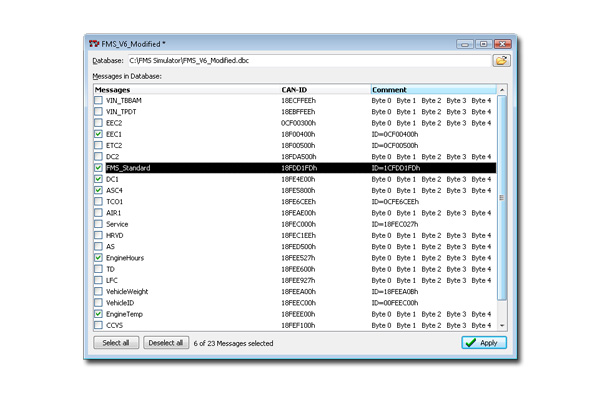Click the green checkmark on Apply
Screen dimensions: 600x418
tap(471, 343)
